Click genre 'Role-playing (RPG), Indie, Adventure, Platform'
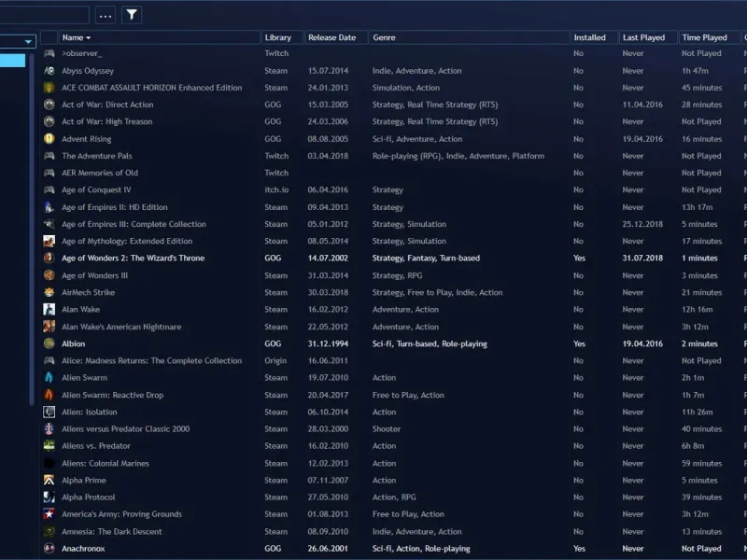This screenshot has width=747, height=560. (458, 156)
